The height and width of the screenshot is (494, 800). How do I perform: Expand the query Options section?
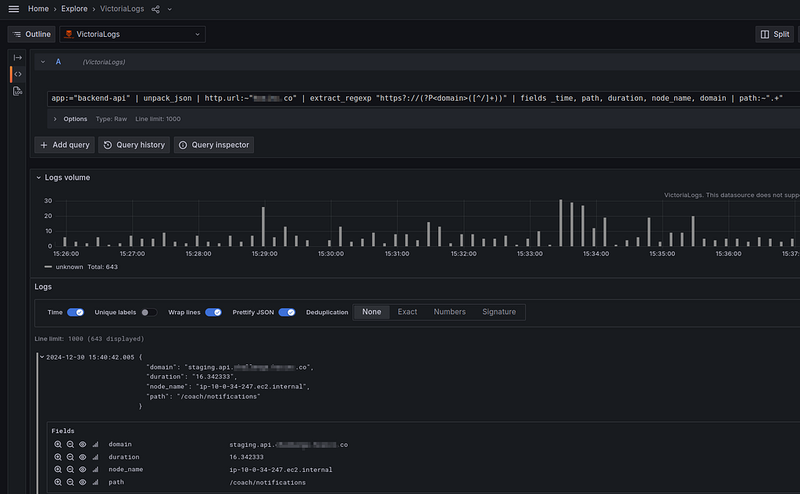(x=70, y=119)
